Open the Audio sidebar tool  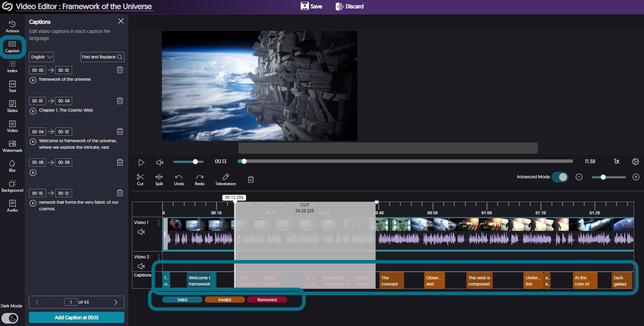pos(12,206)
